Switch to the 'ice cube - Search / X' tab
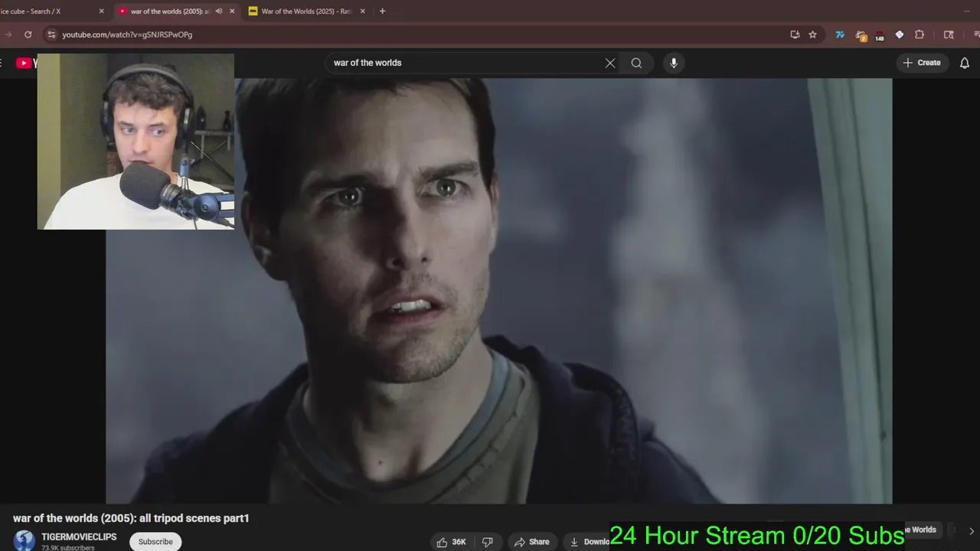The height and width of the screenshot is (551, 980). click(x=52, y=11)
